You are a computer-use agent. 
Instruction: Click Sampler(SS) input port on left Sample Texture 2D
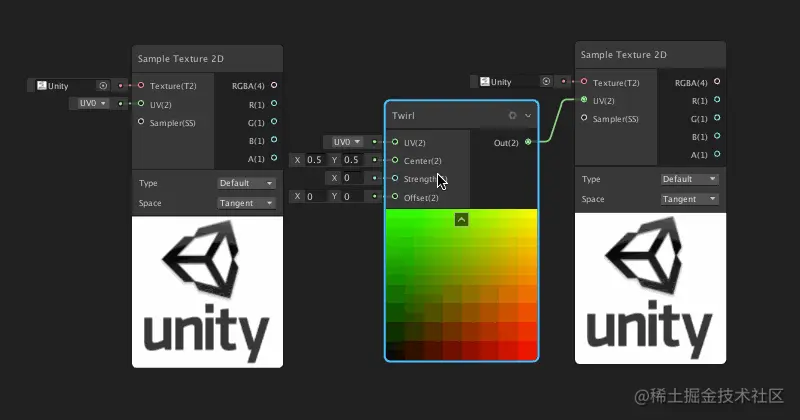tap(141, 121)
